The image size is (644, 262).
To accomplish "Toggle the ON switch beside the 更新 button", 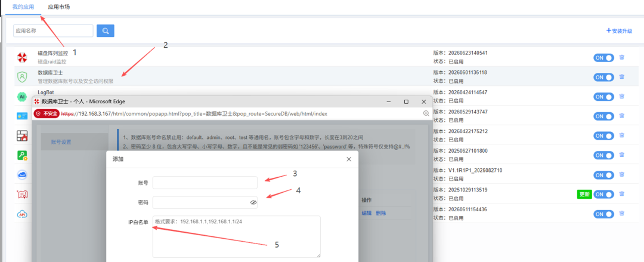I will coord(603,194).
